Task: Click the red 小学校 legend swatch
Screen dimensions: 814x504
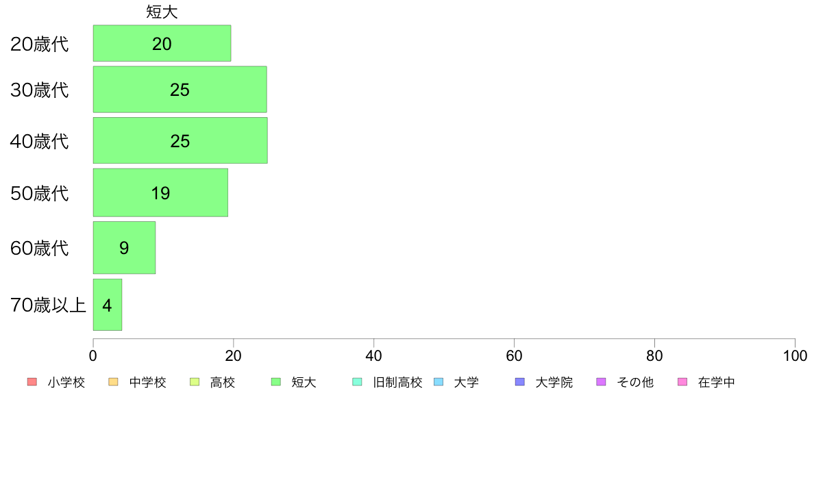Action: click(x=32, y=382)
